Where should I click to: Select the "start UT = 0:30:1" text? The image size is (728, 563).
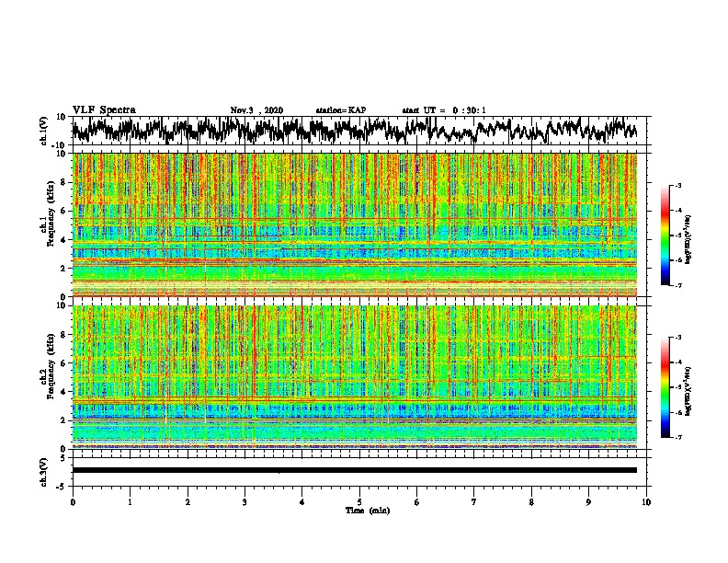click(444, 110)
